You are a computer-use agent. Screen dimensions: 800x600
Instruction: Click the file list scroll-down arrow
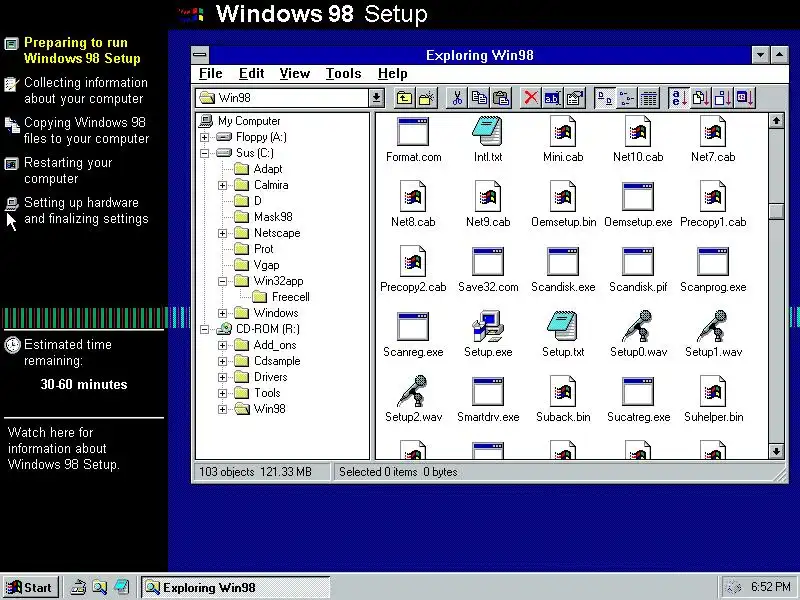tap(776, 451)
